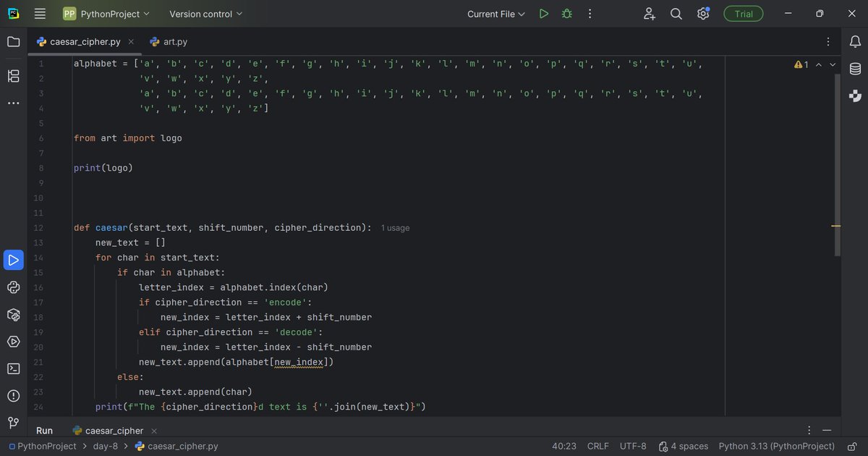Open the Python Packages tool window

pos(13,315)
